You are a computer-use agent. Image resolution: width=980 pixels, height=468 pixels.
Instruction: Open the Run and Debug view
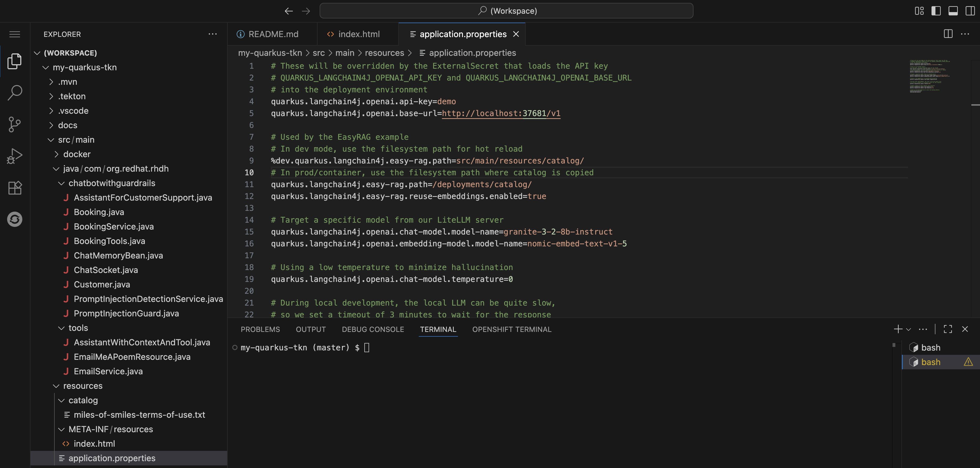[14, 156]
